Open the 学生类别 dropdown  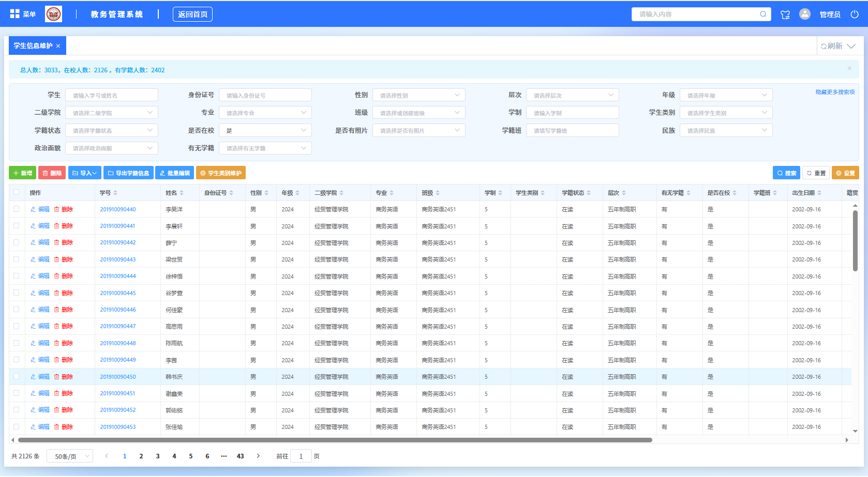[726, 113]
